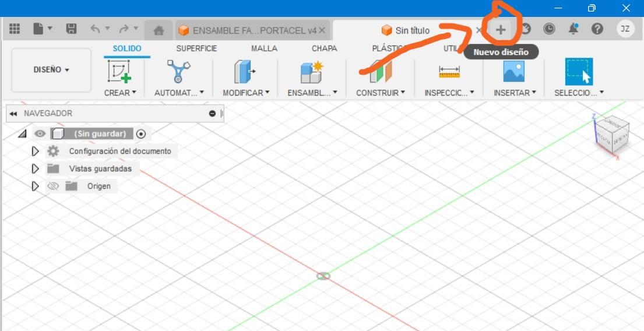Switch to the SUPERFICIE ribbon tab

(x=196, y=48)
